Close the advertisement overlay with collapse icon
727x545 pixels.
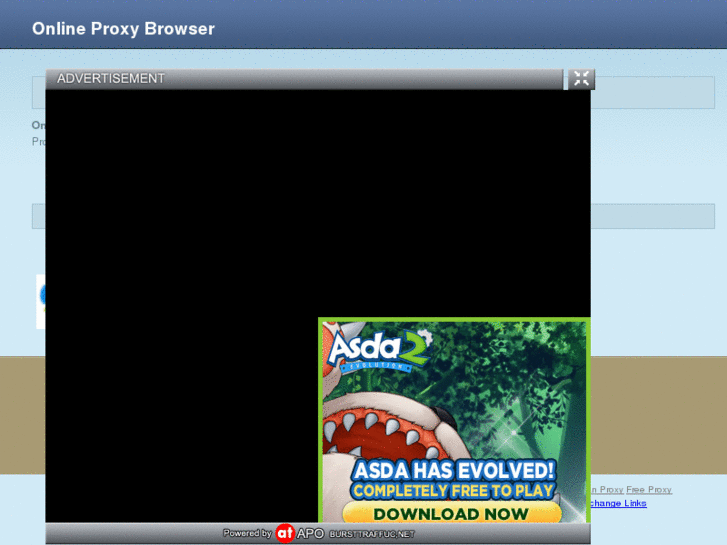(x=581, y=79)
